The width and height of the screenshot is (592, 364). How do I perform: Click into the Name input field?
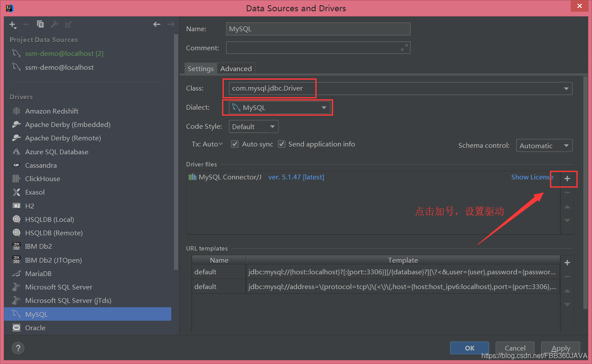(318, 29)
